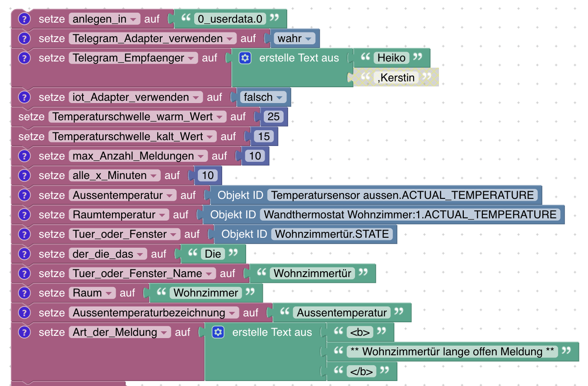Viewport: 588px width, 386px height.
Task: Edit the Wohnzimmer text field
Action: point(206,293)
